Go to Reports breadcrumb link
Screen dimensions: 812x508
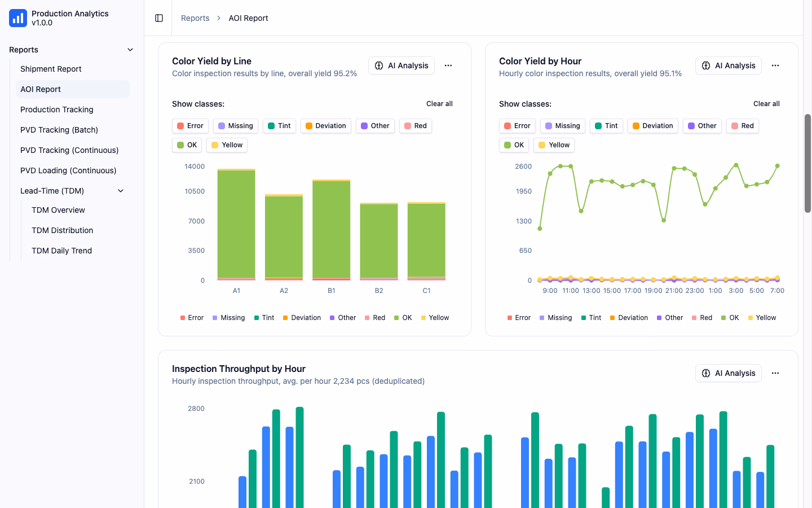pos(195,18)
